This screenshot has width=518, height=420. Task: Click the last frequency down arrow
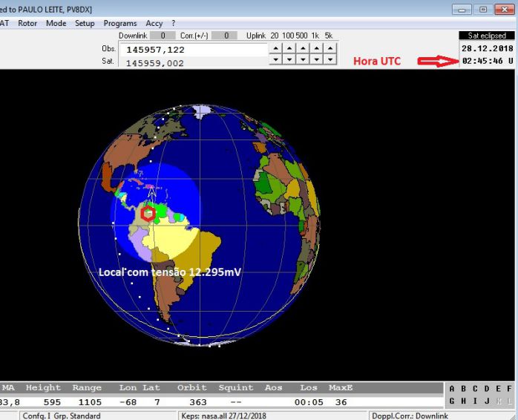pos(329,59)
